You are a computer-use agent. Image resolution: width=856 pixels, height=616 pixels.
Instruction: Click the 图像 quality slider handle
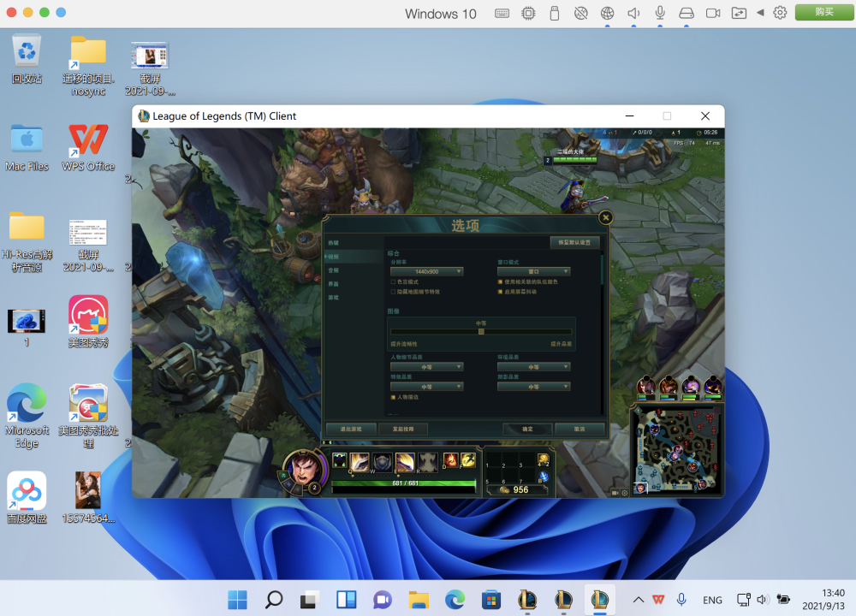pos(481,331)
